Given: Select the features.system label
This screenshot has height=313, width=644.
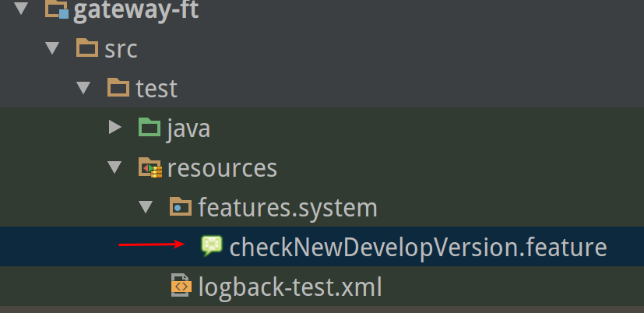Looking at the screenshot, I should (287, 207).
